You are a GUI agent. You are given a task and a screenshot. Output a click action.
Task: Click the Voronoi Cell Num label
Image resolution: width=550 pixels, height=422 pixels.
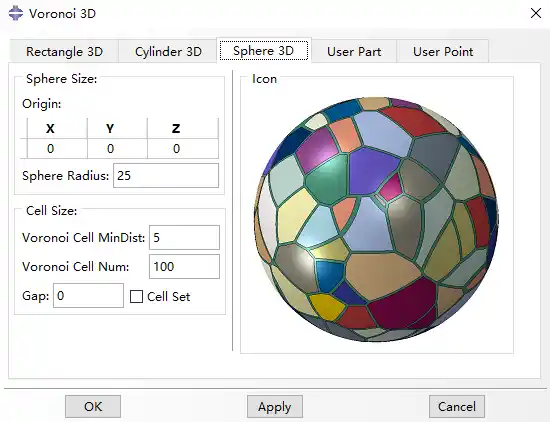pyautogui.click(x=75, y=267)
